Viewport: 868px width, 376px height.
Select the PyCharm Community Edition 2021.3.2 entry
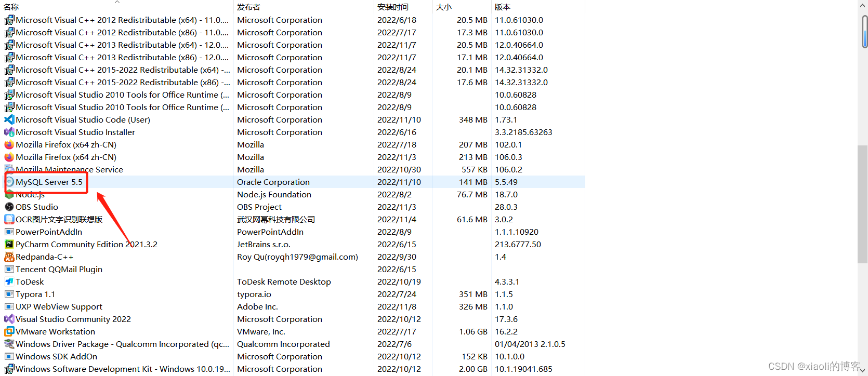(294, 245)
